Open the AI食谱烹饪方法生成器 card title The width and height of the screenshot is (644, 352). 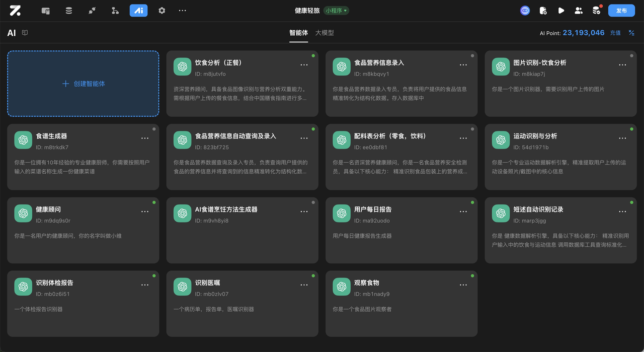226,209
